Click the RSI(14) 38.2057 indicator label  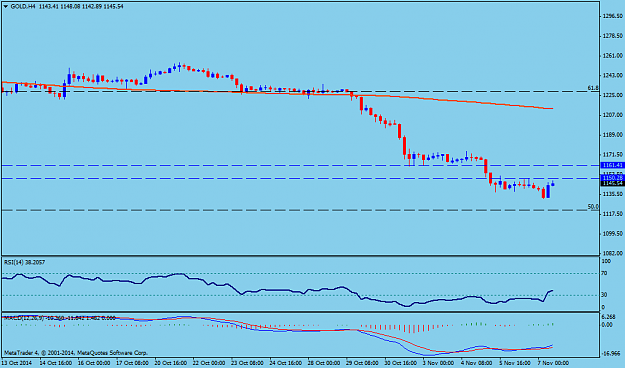tap(24, 262)
